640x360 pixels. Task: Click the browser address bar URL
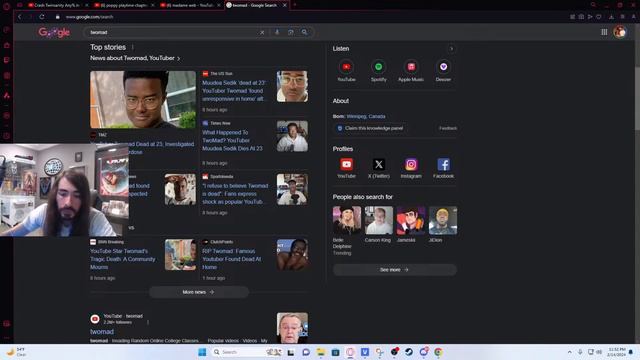pyautogui.click(x=89, y=17)
